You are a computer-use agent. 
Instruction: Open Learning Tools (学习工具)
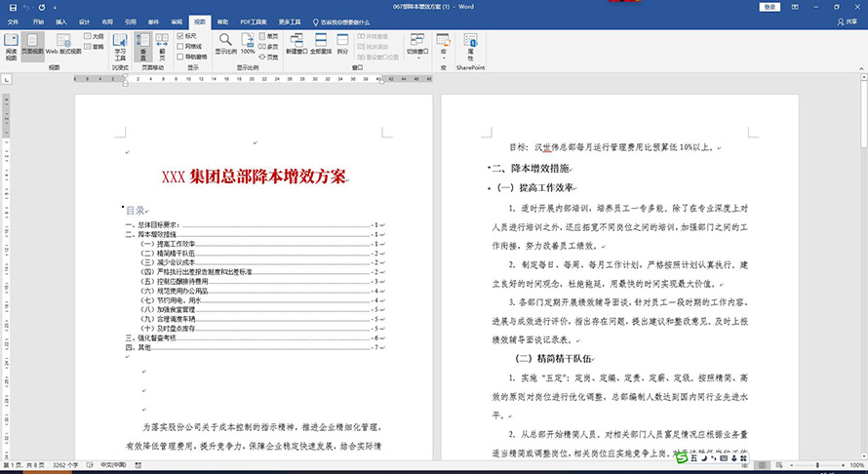point(120,47)
